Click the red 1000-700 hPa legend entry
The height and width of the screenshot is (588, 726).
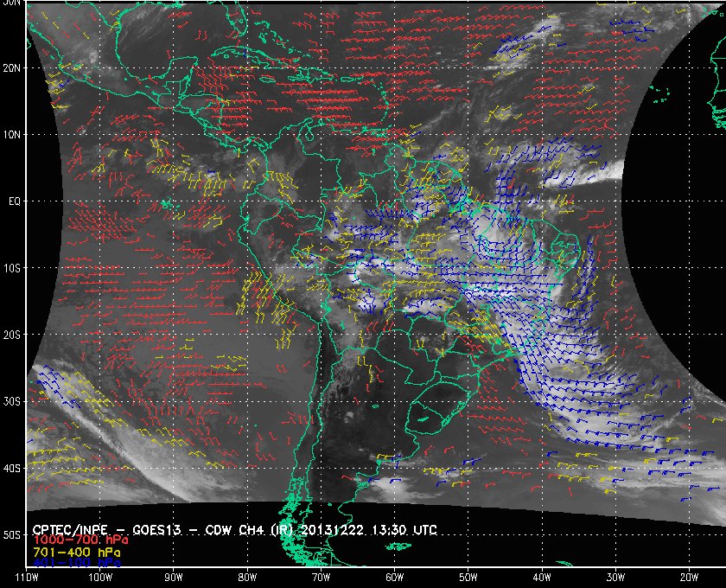80,540
